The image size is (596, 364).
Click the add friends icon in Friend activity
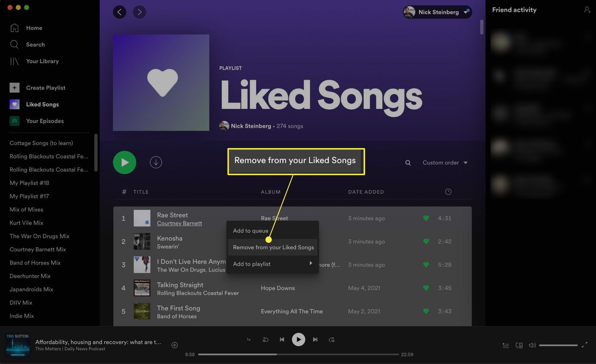point(587,10)
